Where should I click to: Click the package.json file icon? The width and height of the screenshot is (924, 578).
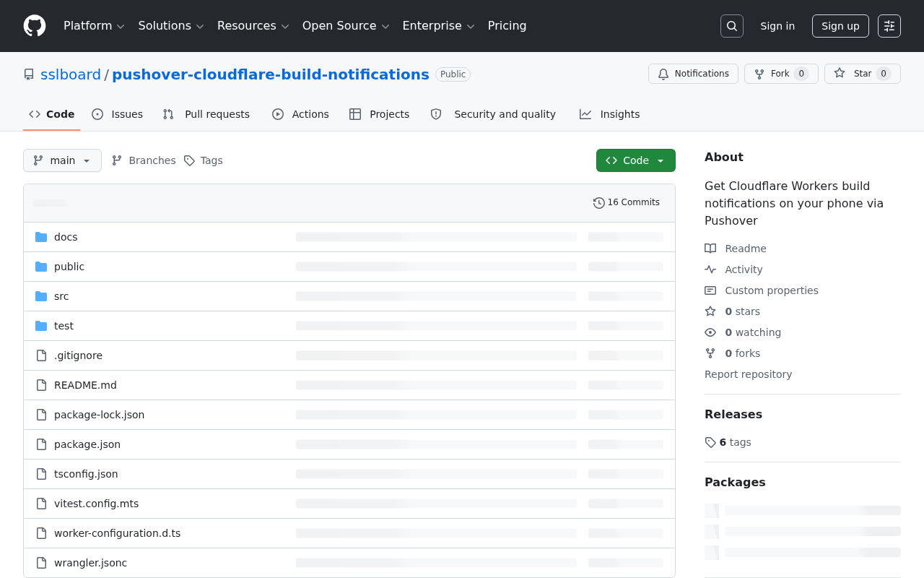pyautogui.click(x=41, y=444)
